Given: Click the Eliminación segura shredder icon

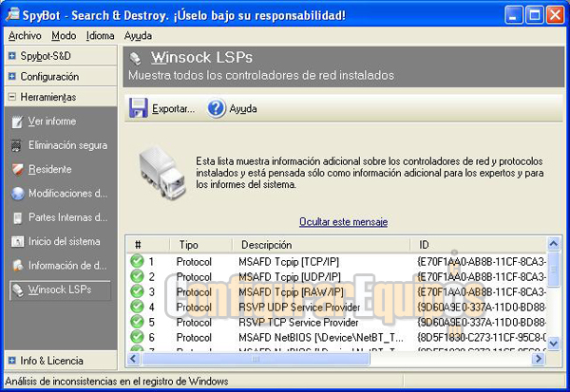Looking at the screenshot, I should [x=16, y=145].
